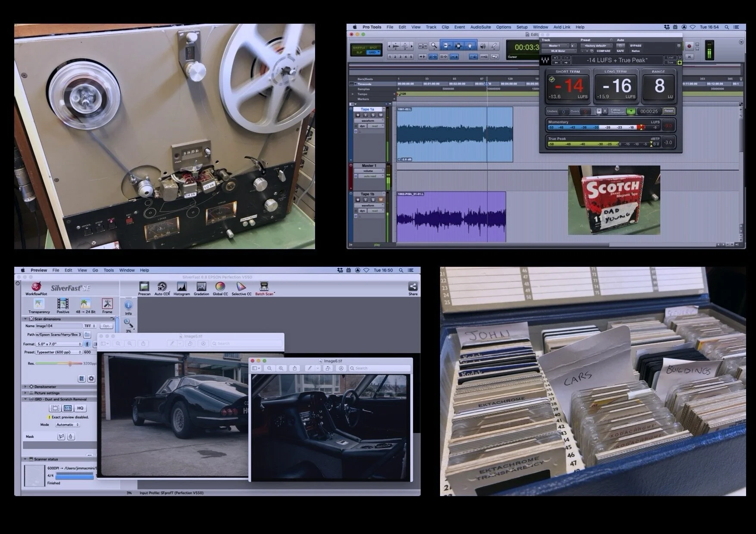The height and width of the screenshot is (534, 756).
Task: Open the Preview Tools menu
Action: coord(109,270)
